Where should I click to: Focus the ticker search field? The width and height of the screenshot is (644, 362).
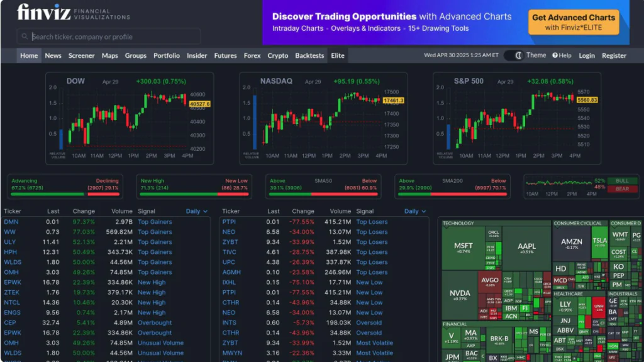pos(108,36)
